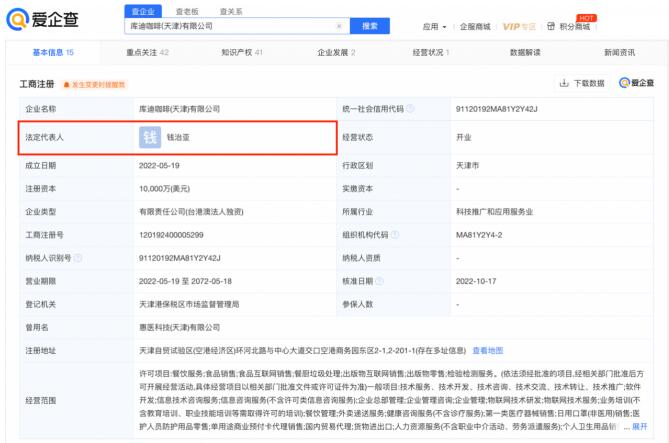Viewport: 669px width, 443px height.
Task: Click the 爱企查 watermark badge beside 下载数据
Action: click(636, 83)
